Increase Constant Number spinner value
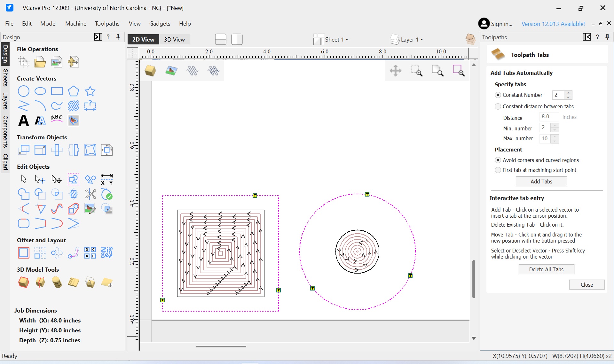614x364 pixels. pos(568,93)
